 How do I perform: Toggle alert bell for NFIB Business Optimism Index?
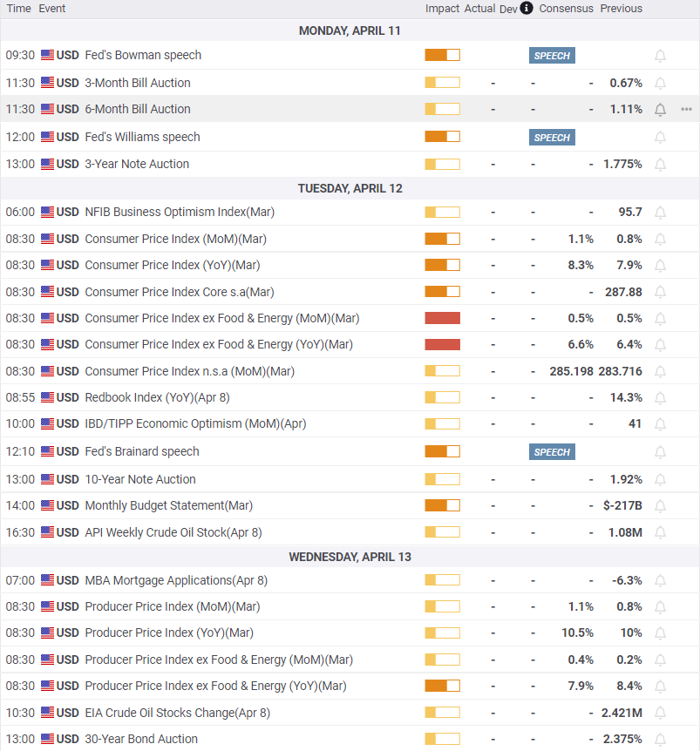click(x=660, y=213)
